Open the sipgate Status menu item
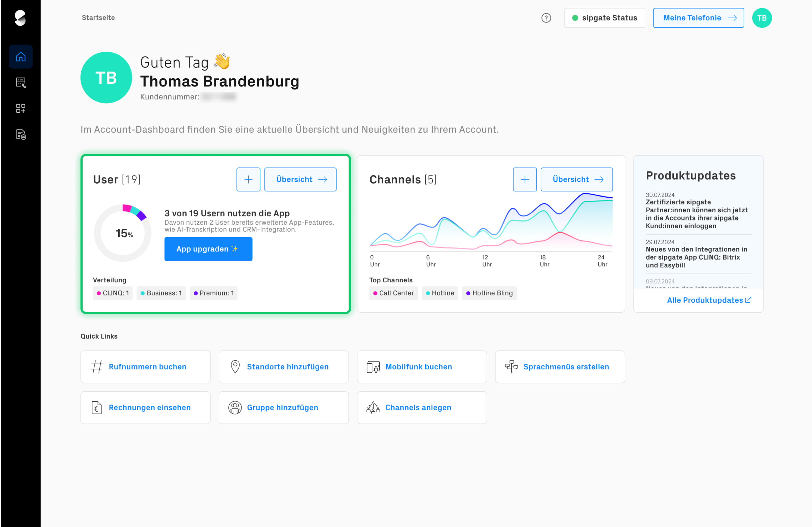Screen dimensions: 812x527 (604, 18)
